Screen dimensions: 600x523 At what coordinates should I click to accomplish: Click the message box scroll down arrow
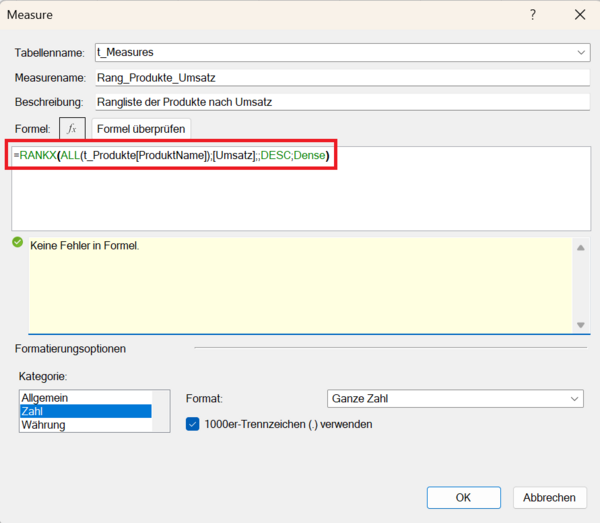point(581,324)
